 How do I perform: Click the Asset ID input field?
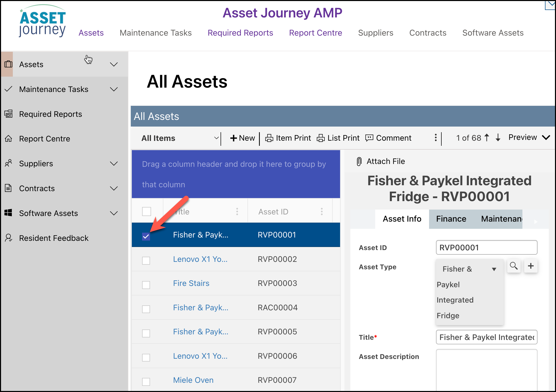487,247
